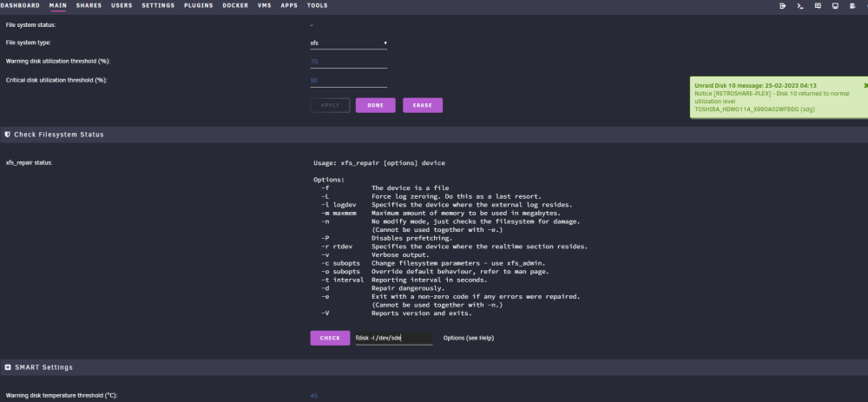Click the Logout icon in the top bar
This screenshot has height=402, width=868.
pos(783,5)
